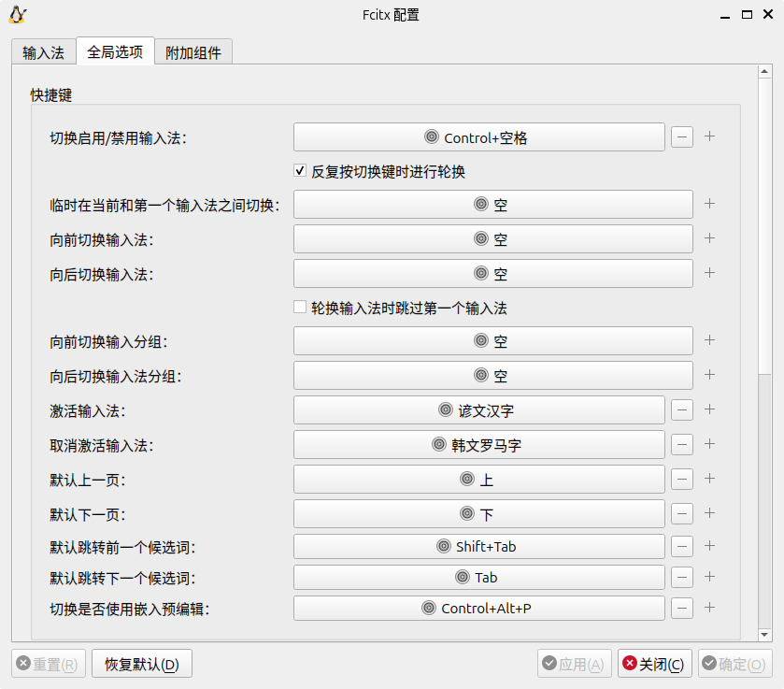The width and height of the screenshot is (784, 689).
Task: Switch to the 输入法 tab
Action: point(44,52)
